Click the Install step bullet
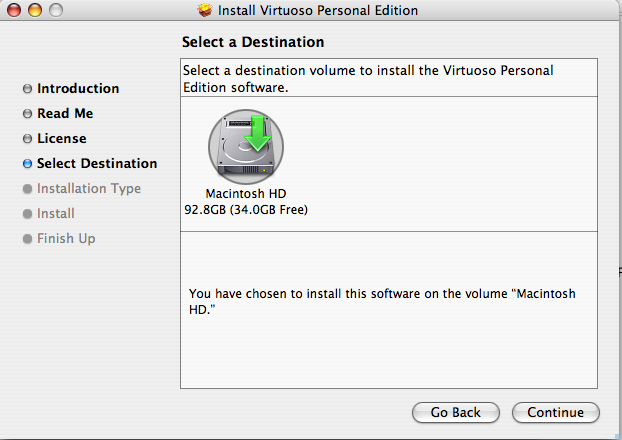The height and width of the screenshot is (440, 622). click(27, 214)
